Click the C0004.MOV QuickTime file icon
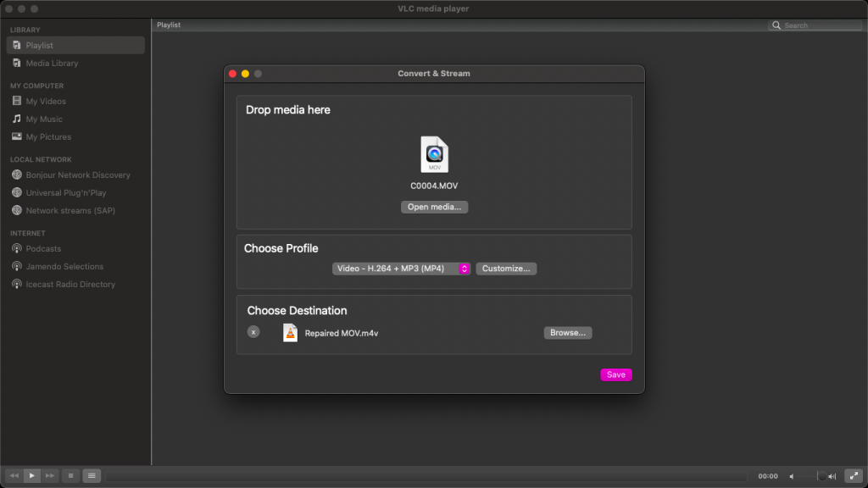The width and height of the screenshot is (868, 488). click(434, 154)
